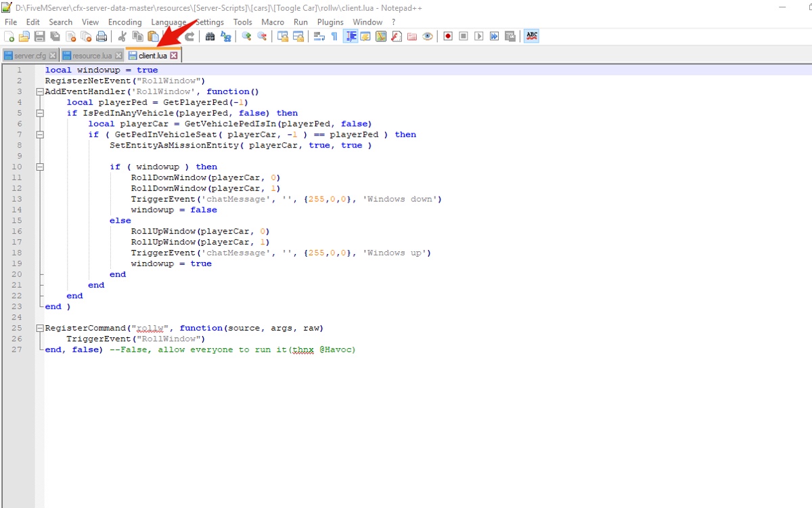Collapse the 'if ( windowup )' block on line 10
Image resolution: width=812 pixels, height=508 pixels.
[40, 167]
